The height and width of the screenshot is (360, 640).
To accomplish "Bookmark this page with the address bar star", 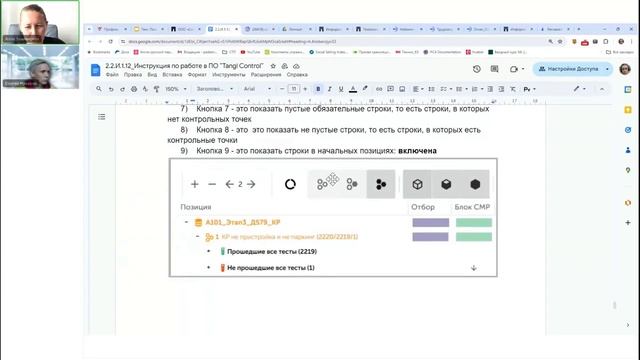I will pos(560,42).
